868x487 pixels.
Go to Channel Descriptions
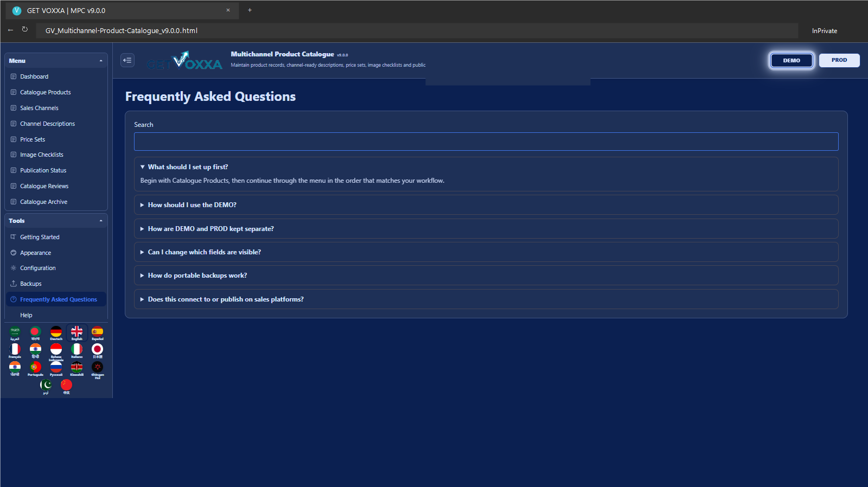56,124
